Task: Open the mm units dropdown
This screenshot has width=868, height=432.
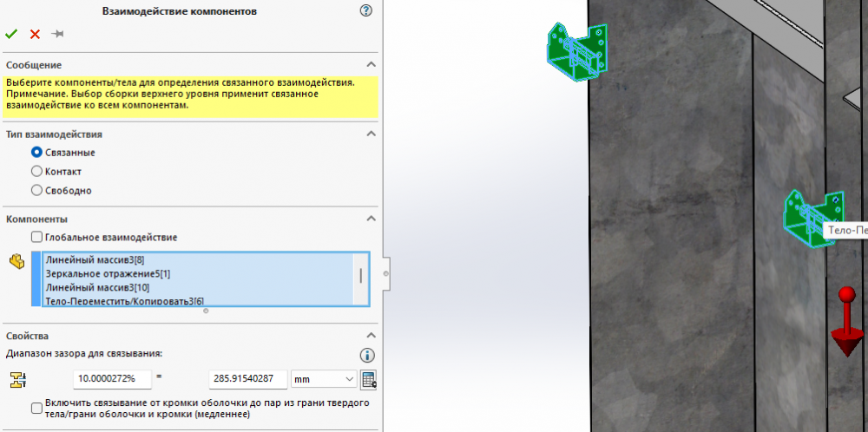Action: click(324, 379)
